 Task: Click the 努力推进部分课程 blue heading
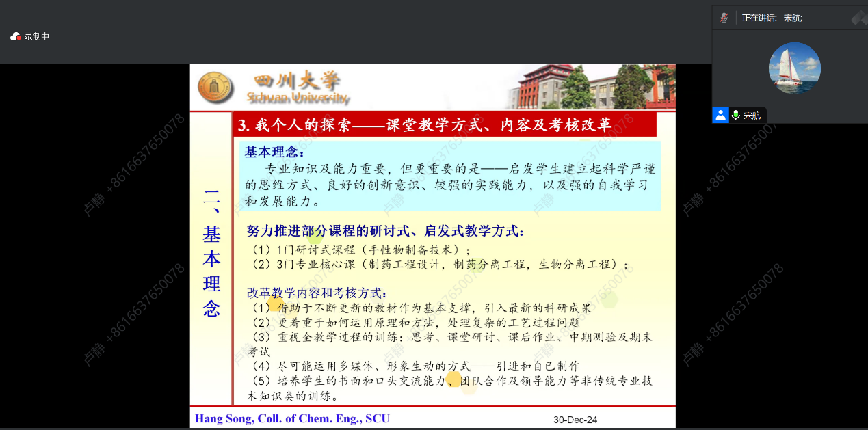coord(385,231)
